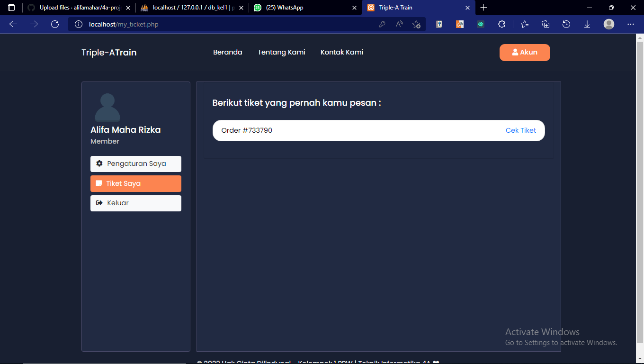This screenshot has height=364, width=644.
Task: Click the avatar silhouette above Alifa Maha Rizka
Action: [x=107, y=107]
